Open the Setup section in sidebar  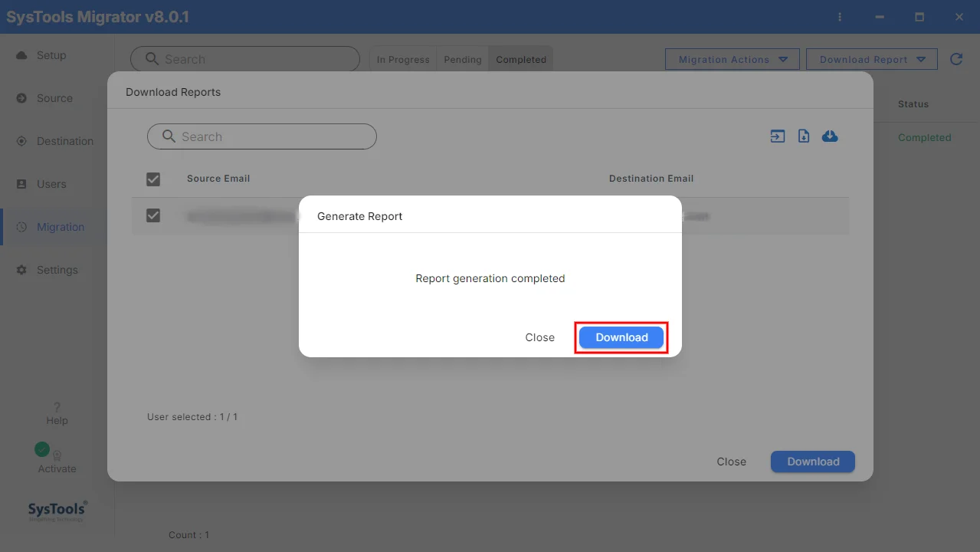click(51, 55)
